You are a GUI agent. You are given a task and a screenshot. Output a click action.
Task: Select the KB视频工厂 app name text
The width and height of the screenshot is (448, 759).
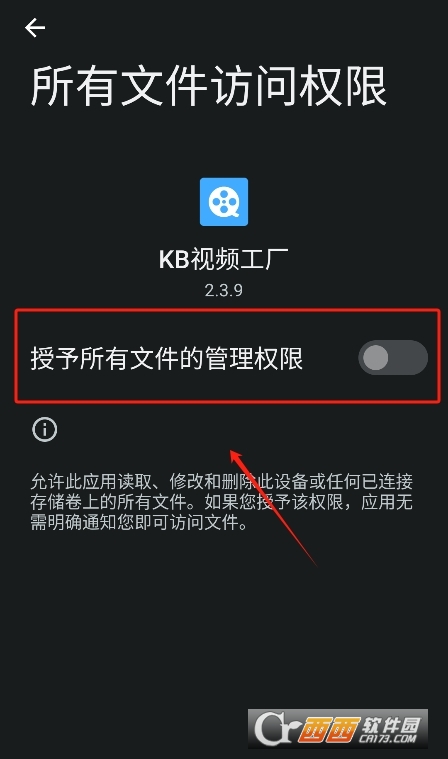[224, 259]
